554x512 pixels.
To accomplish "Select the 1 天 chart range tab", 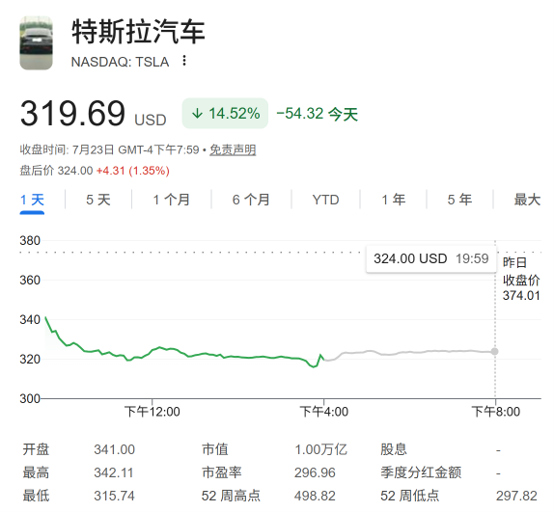I will tap(32, 200).
